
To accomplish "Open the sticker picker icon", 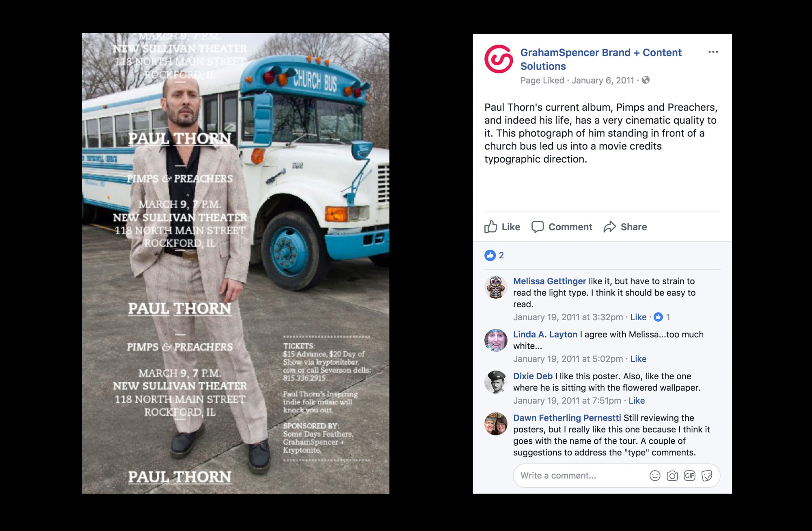I will click(707, 476).
